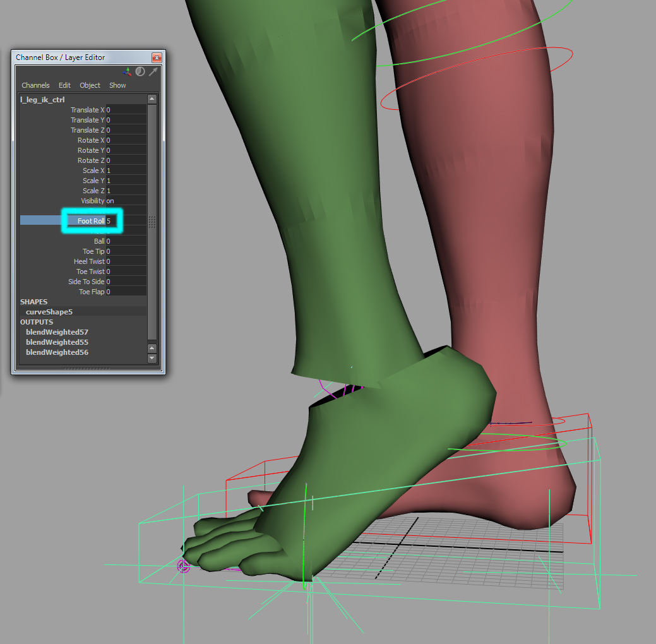The width and height of the screenshot is (656, 644).
Task: Select the Ball channel label
Action: click(x=99, y=241)
